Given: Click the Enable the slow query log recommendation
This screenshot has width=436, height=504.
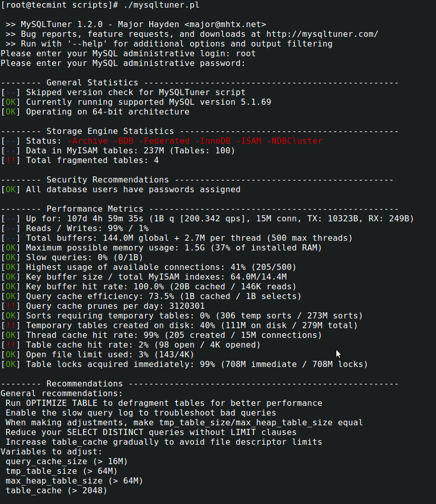Looking at the screenshot, I should tap(141, 413).
